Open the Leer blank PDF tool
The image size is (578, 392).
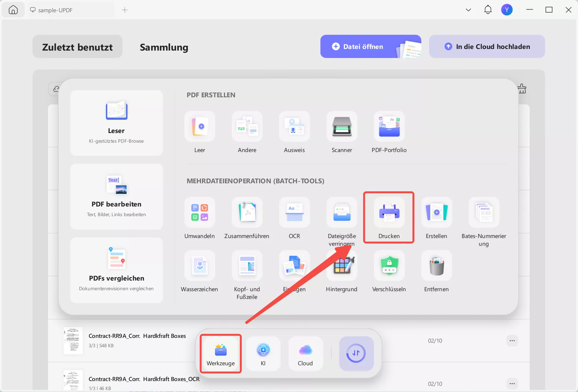[x=200, y=126]
